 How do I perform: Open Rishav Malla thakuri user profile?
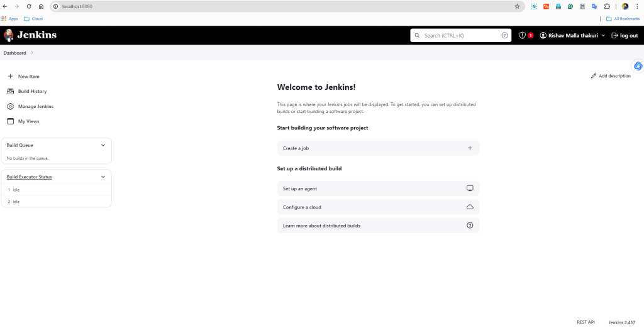569,36
